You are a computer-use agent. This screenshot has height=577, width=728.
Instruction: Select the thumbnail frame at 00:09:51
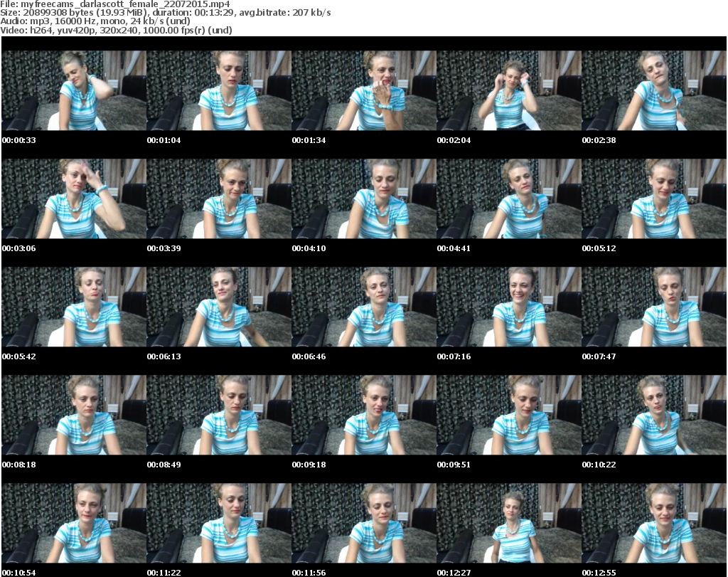(x=509, y=415)
